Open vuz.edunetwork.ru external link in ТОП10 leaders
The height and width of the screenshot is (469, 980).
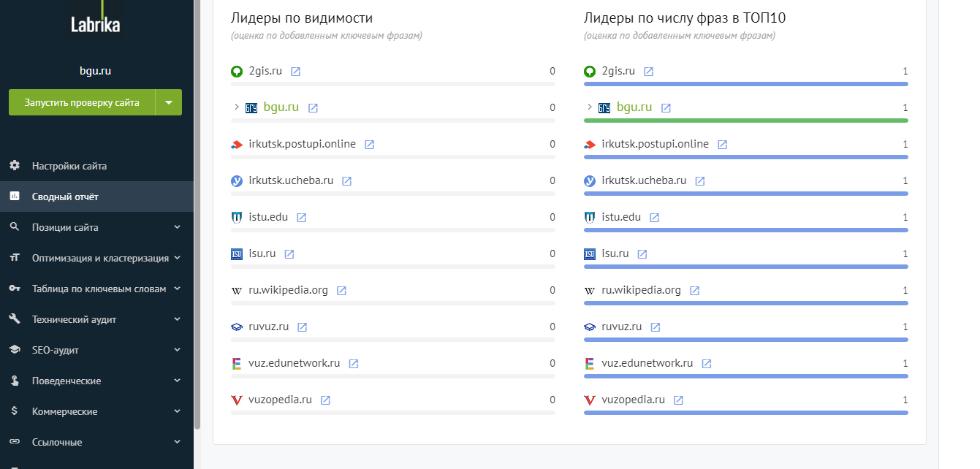click(x=707, y=364)
